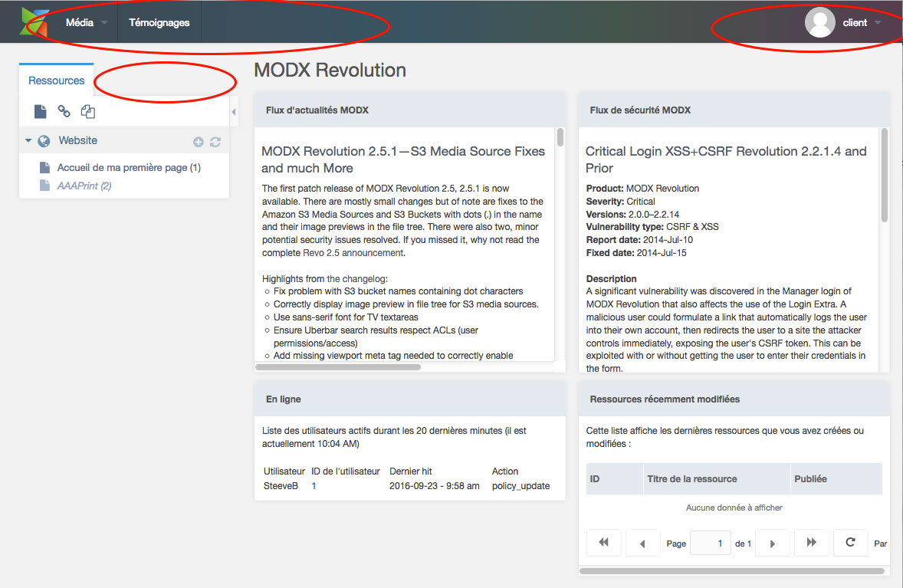Select the Ressources tab
This screenshot has height=588, width=903.
pos(57,80)
